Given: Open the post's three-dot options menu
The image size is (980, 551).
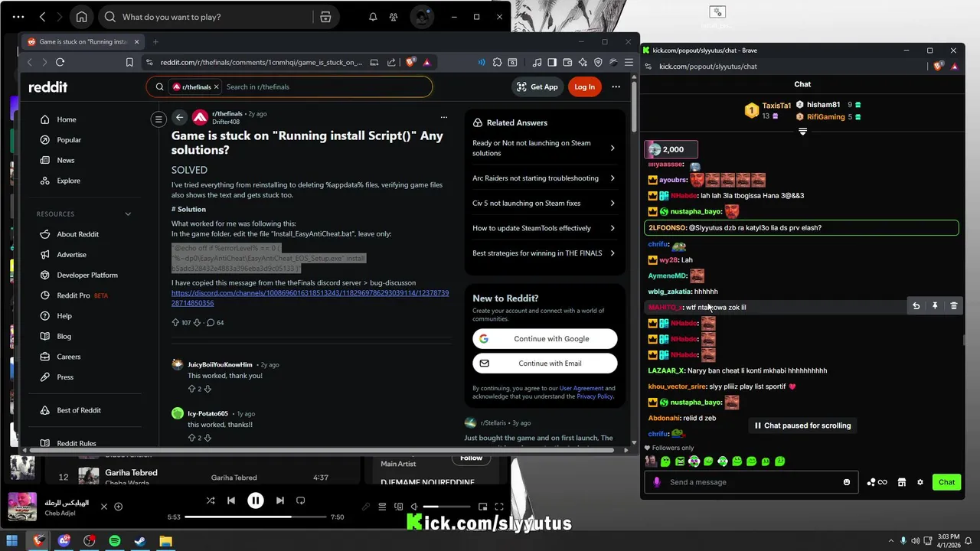Looking at the screenshot, I should coord(443,117).
